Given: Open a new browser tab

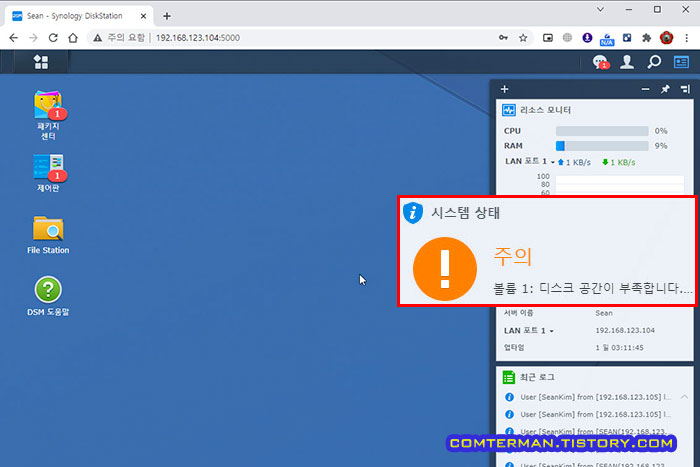Looking at the screenshot, I should pos(167,16).
